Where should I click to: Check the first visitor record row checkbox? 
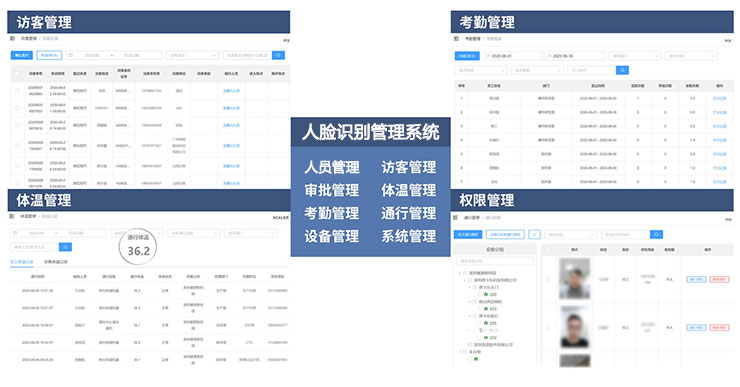[x=17, y=90]
